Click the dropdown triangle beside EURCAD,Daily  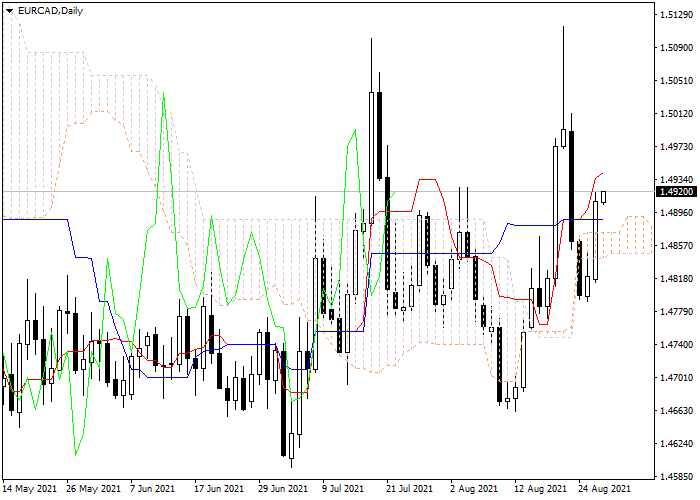[x=9, y=11]
